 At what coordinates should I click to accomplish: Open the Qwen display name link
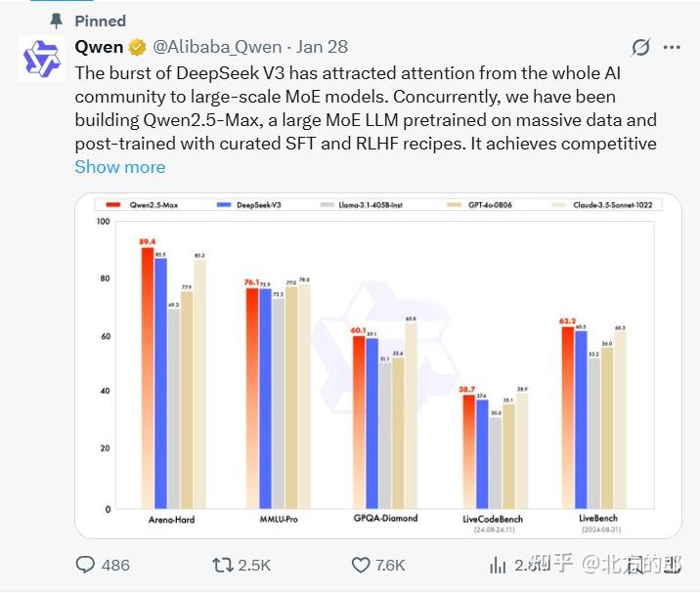100,47
